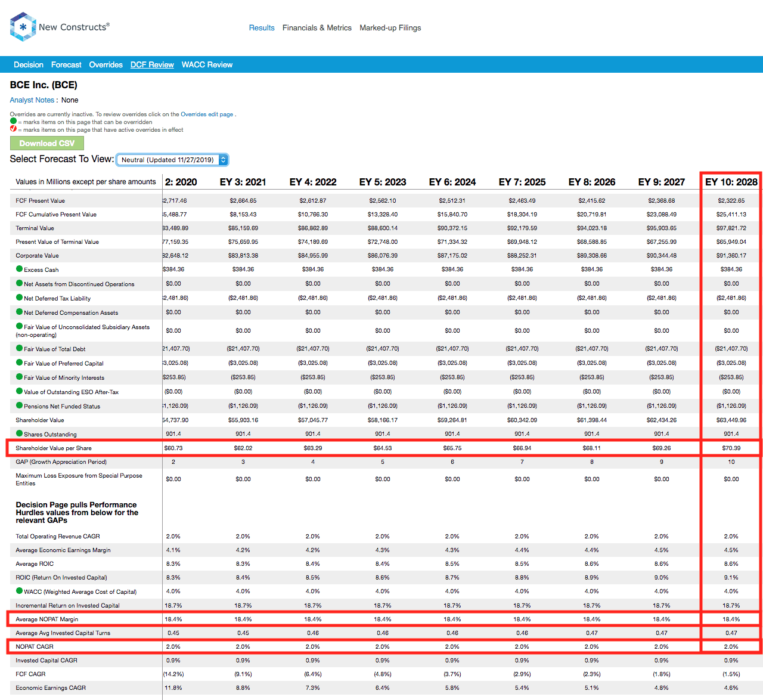Click green dot for Net Assets from Discontinued Operations
This screenshot has width=763, height=700.
(19, 283)
